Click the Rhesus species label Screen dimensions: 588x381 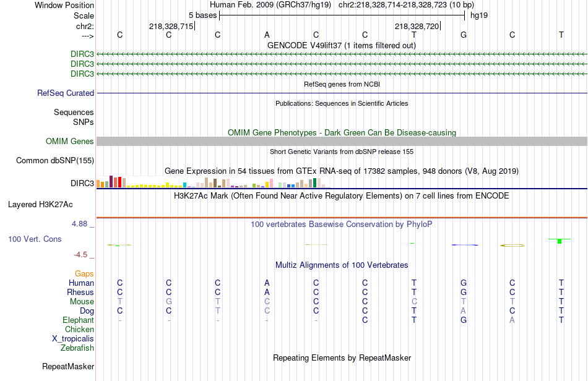[80, 292]
